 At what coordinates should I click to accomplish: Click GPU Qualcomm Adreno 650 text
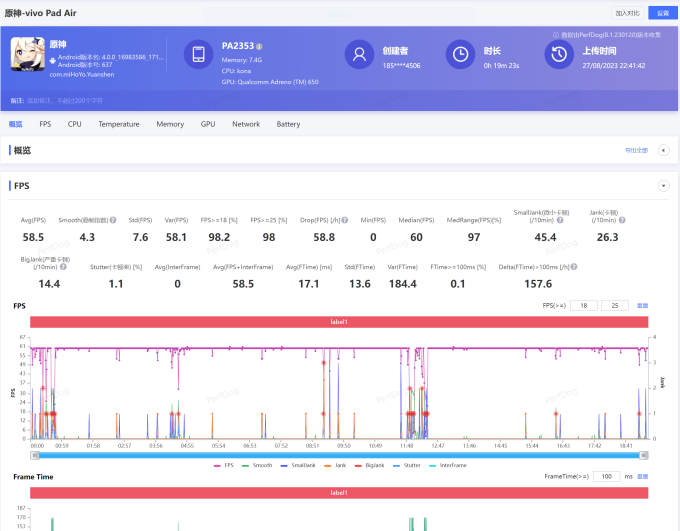click(270, 82)
